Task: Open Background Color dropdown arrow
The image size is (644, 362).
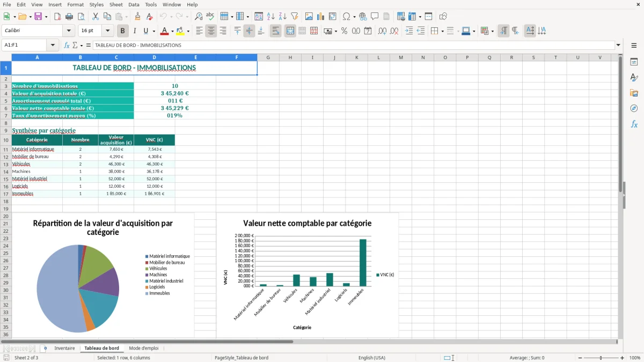Action: [x=188, y=31]
